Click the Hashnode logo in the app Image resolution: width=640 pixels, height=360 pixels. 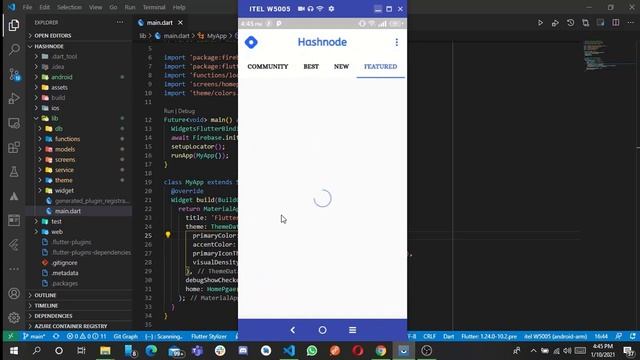pyautogui.click(x=251, y=42)
